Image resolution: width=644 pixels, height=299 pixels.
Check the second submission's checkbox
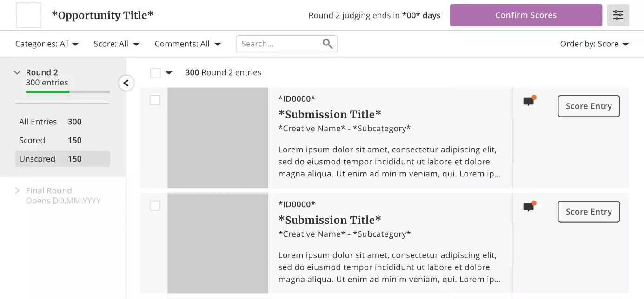pyautogui.click(x=155, y=206)
